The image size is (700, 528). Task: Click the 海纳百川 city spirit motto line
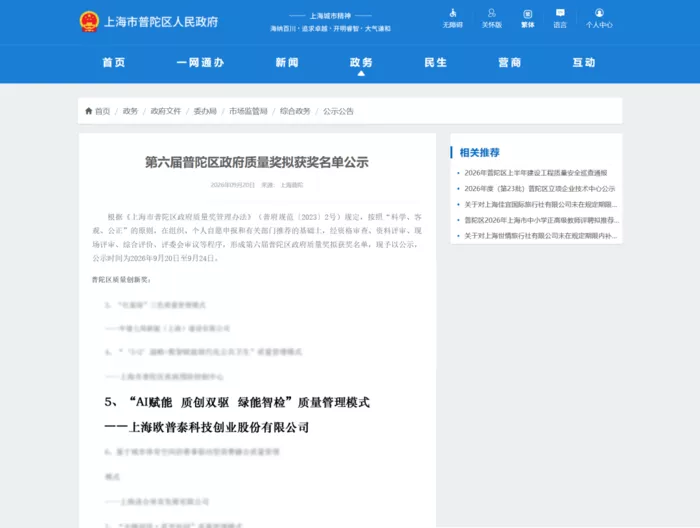pyautogui.click(x=330, y=29)
